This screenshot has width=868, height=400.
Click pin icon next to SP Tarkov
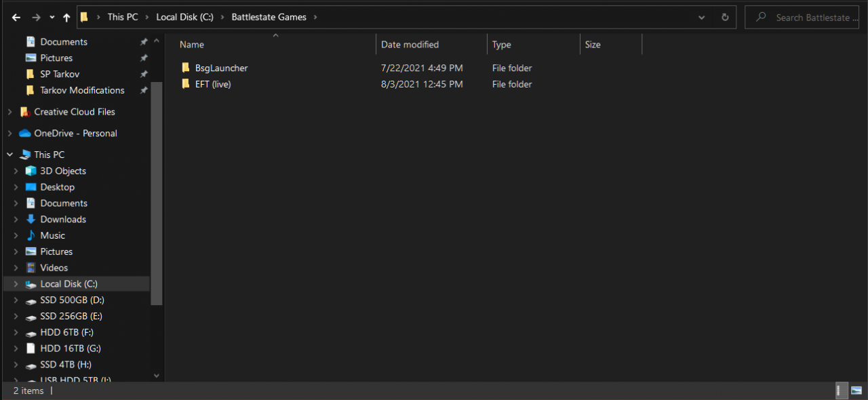click(x=144, y=75)
